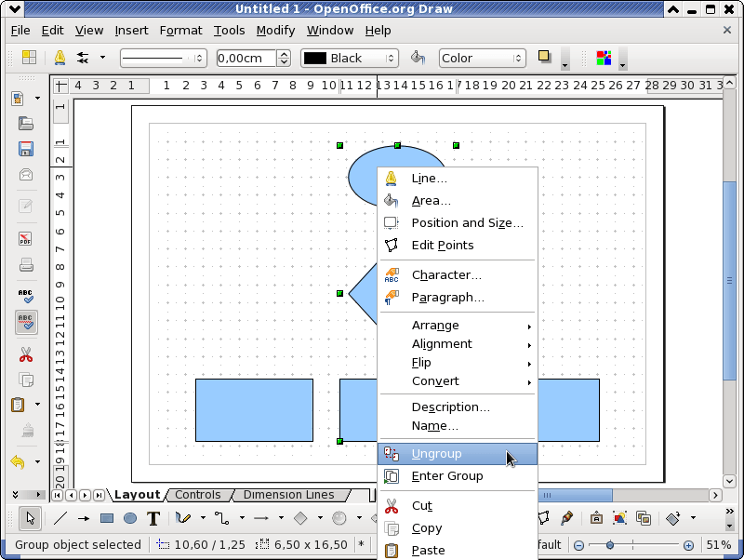This screenshot has height=560, width=744.
Task: Click the zoom slider handle
Action: [x=610, y=545]
